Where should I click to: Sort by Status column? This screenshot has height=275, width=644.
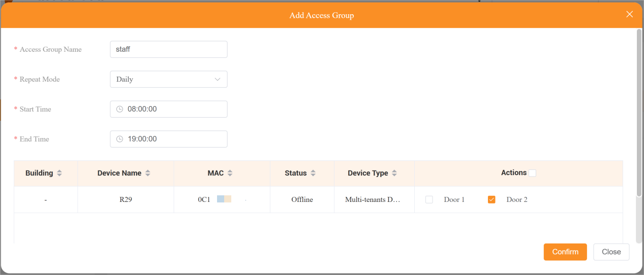click(313, 173)
